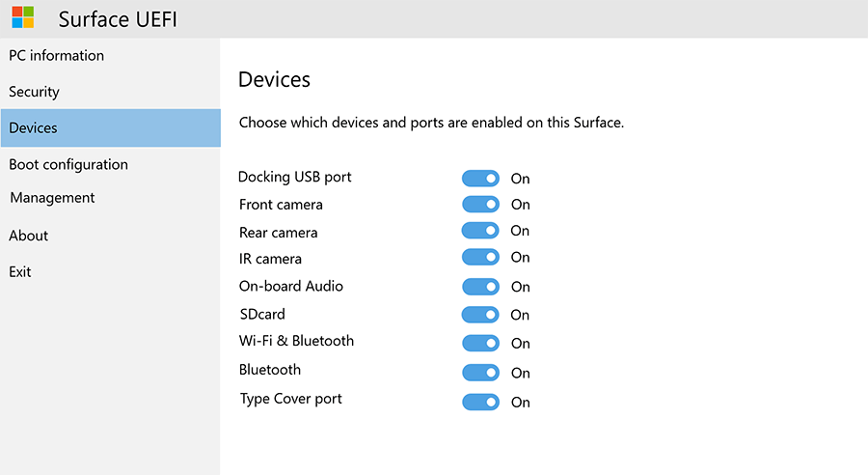Toggle the Docking USB port switch

(480, 179)
